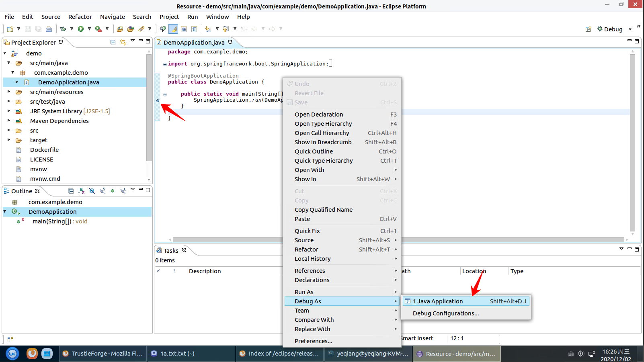Click the Debug bug icon in toolbar
644x362 pixels.
pos(63,29)
